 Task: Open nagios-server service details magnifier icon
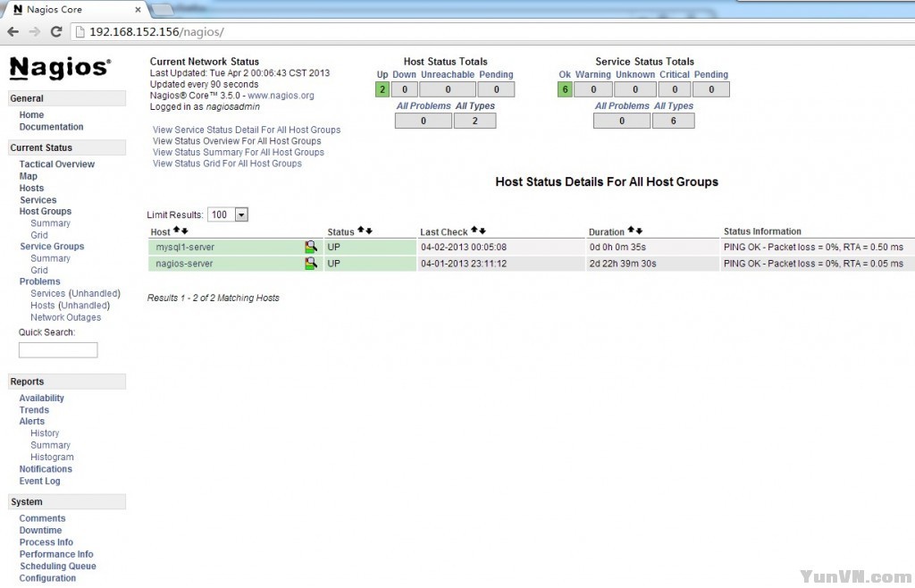click(311, 263)
